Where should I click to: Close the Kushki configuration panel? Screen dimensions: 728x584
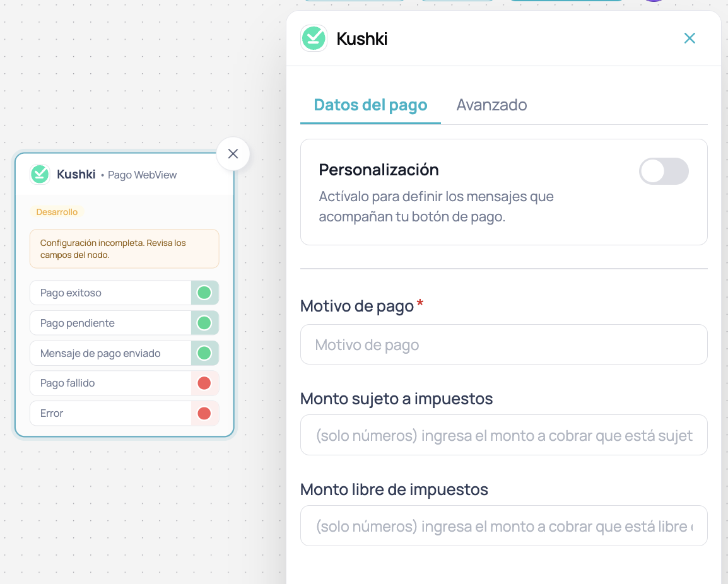tap(690, 38)
